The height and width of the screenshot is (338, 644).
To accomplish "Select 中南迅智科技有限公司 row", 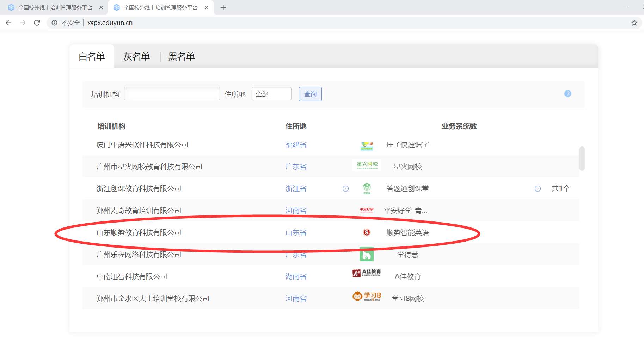I will click(x=331, y=276).
